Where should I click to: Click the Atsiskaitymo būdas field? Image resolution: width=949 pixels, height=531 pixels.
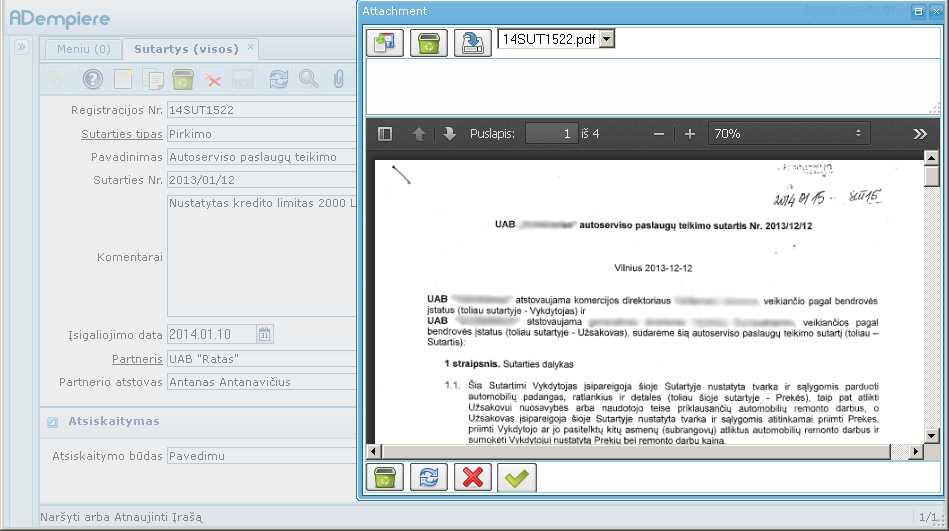pyautogui.click(x=261, y=456)
